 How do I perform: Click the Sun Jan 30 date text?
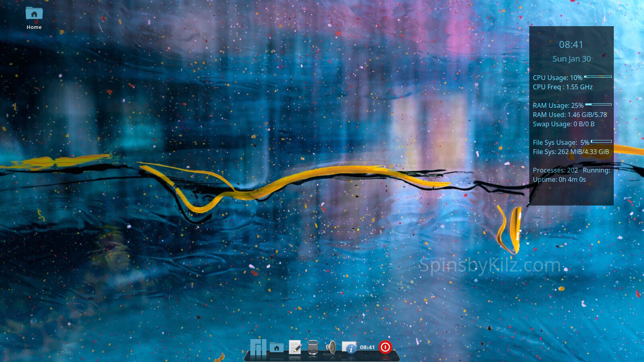click(x=572, y=59)
